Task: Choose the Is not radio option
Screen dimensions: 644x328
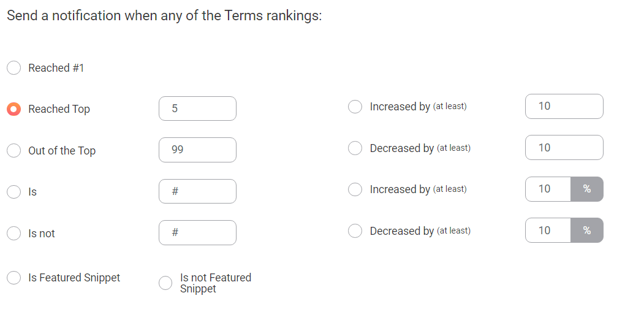Action: (x=13, y=233)
